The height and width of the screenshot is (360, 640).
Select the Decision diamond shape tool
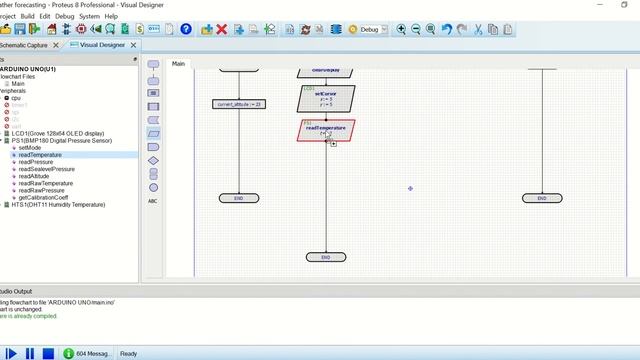[x=153, y=160]
